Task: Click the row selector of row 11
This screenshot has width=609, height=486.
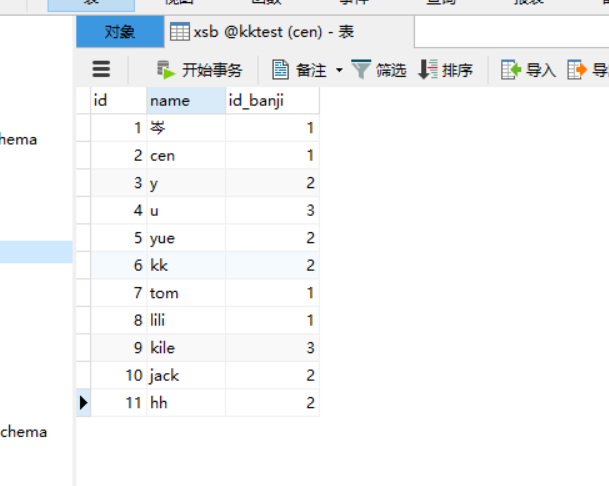Action: [84, 403]
